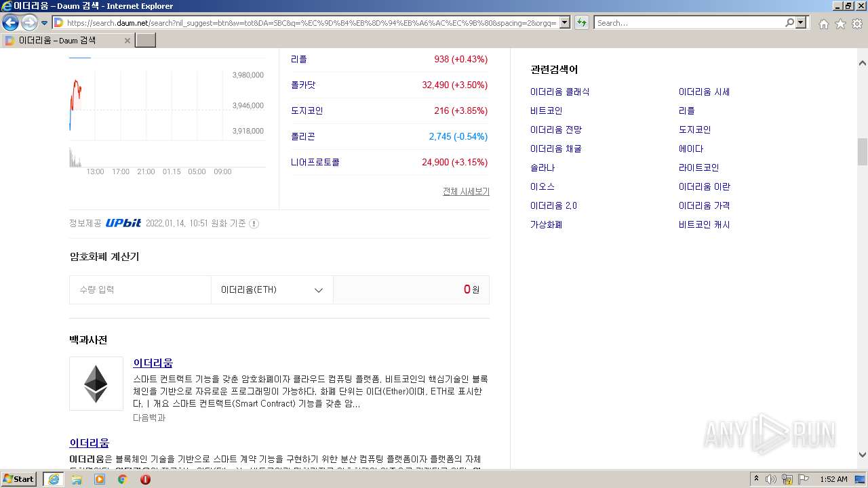Open the Chrome taskbar icon
The width and height of the screenshot is (868, 488).
(x=122, y=479)
